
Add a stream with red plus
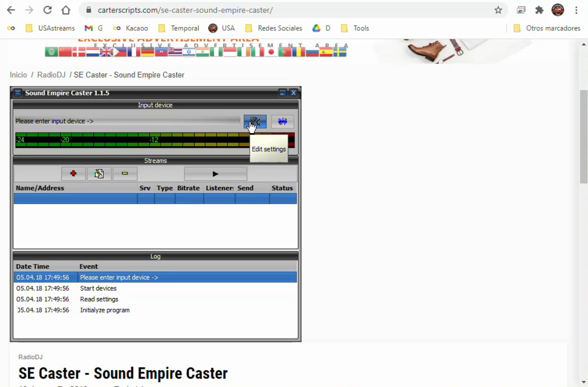click(74, 173)
